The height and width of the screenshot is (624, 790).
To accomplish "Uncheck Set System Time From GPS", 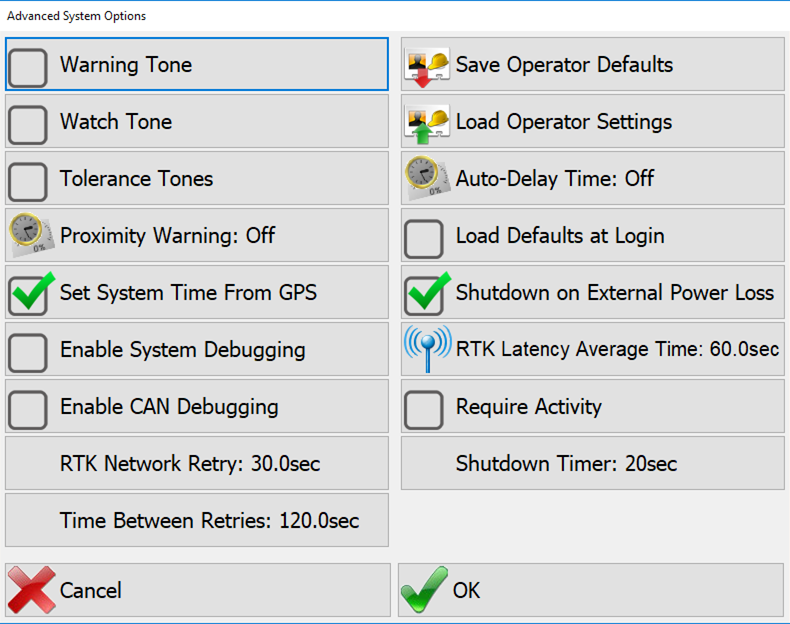I will click(29, 294).
